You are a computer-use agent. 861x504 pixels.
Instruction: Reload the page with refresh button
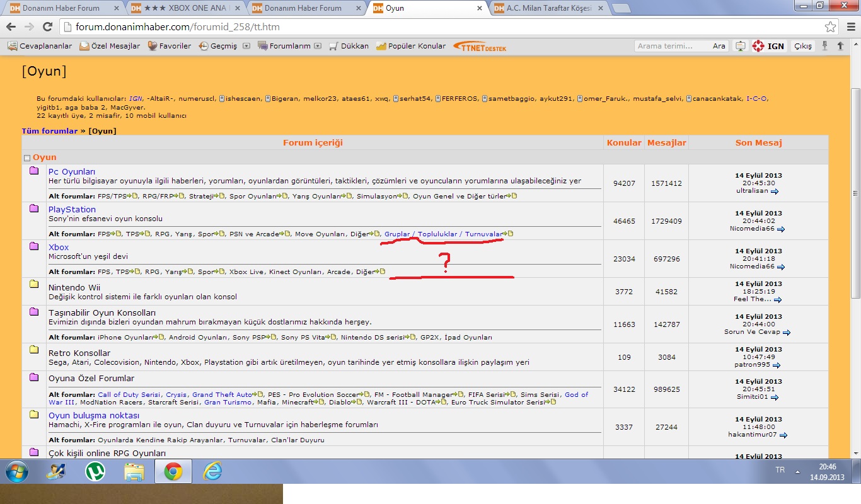(47, 27)
